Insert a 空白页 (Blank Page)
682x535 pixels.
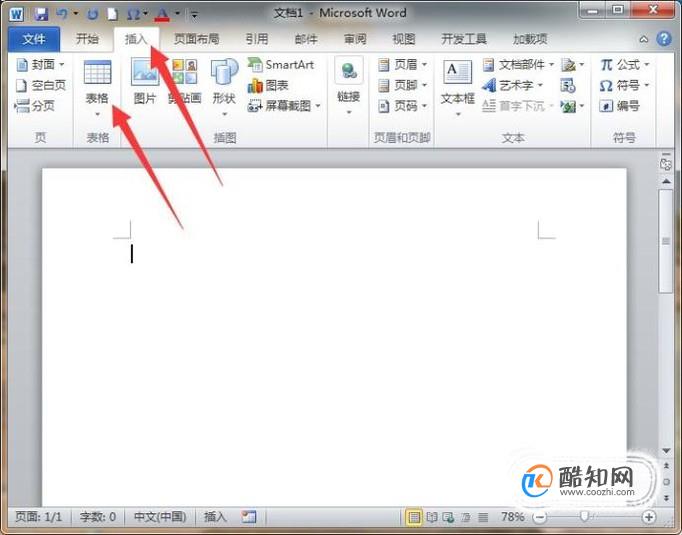pos(40,85)
